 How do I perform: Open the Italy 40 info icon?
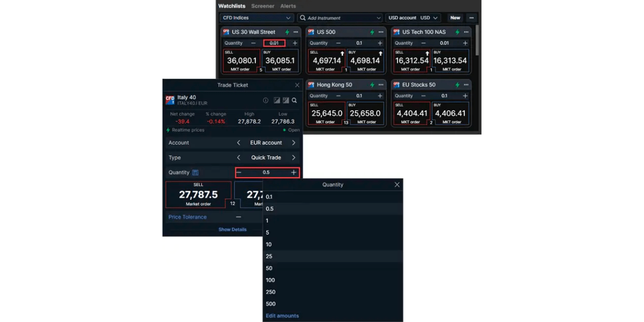click(266, 100)
